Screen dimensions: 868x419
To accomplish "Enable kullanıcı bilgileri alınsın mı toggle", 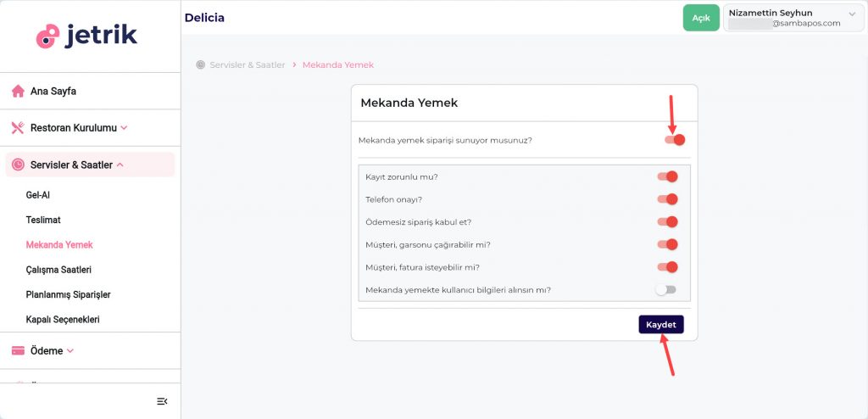I will click(666, 290).
